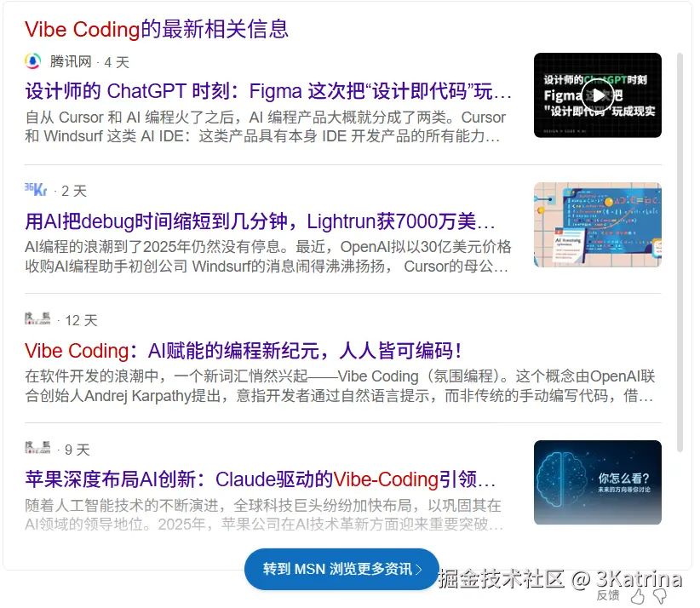Open "Vibe Coding：AI赋能的编程新纪元" headline
Screen dimensions: 700x608
[x=244, y=351]
